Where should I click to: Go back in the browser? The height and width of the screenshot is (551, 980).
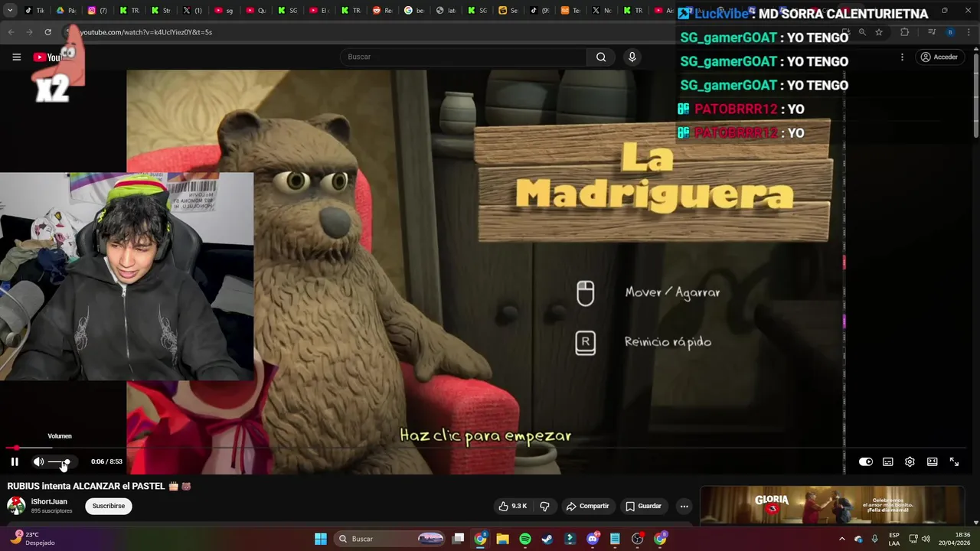click(11, 32)
